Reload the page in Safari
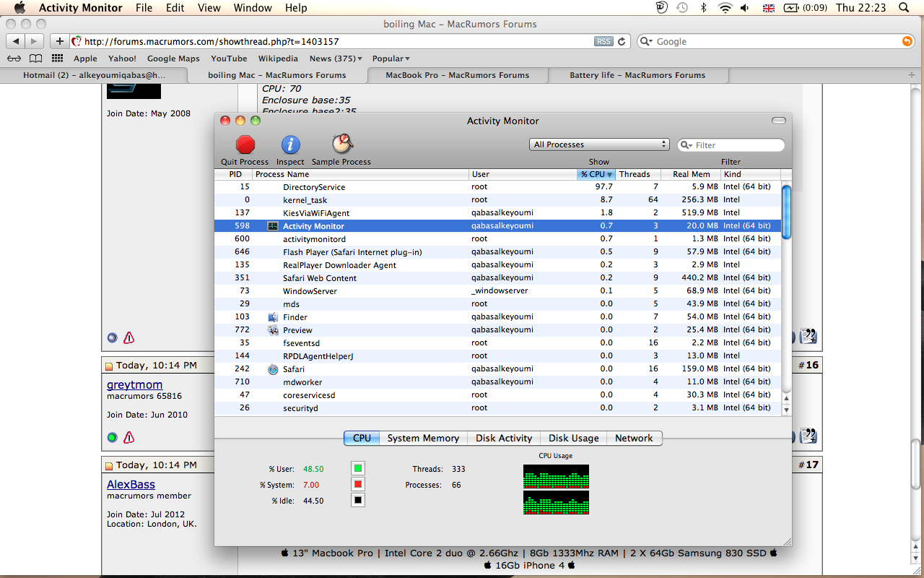The image size is (924, 578). coord(622,41)
